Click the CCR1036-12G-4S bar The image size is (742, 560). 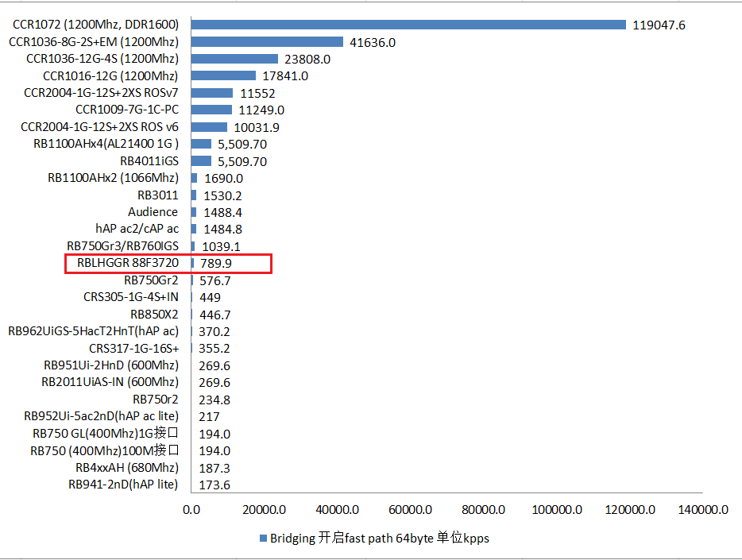(234, 59)
